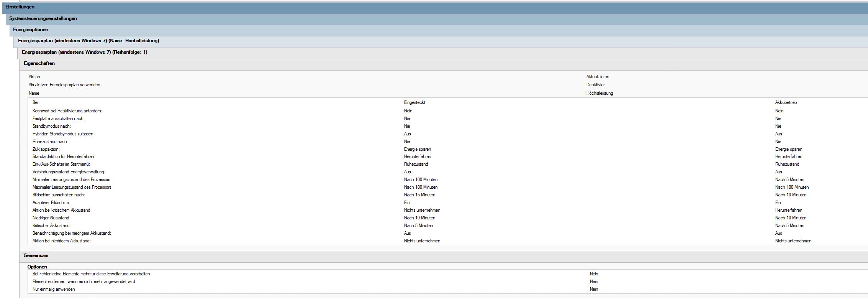Click 'Nur einmalig anwenden' option label

click(x=54, y=289)
